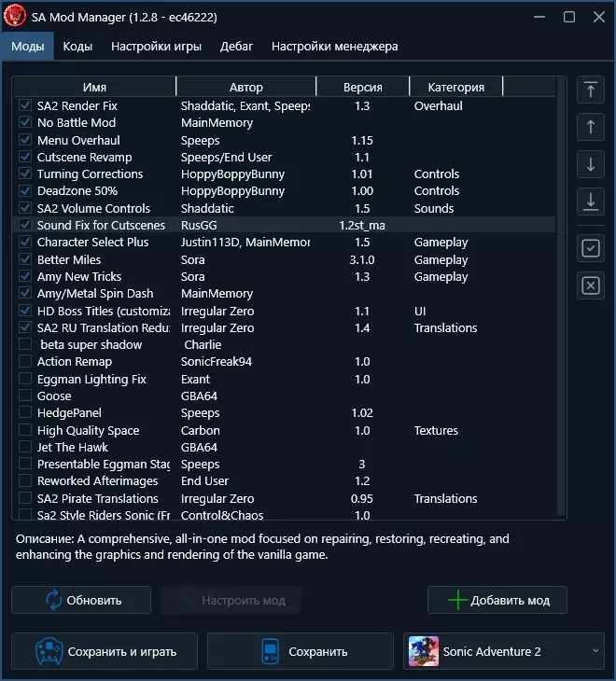Click the RusGG author cell
This screenshot has width=616, height=681.
pyautogui.click(x=199, y=226)
